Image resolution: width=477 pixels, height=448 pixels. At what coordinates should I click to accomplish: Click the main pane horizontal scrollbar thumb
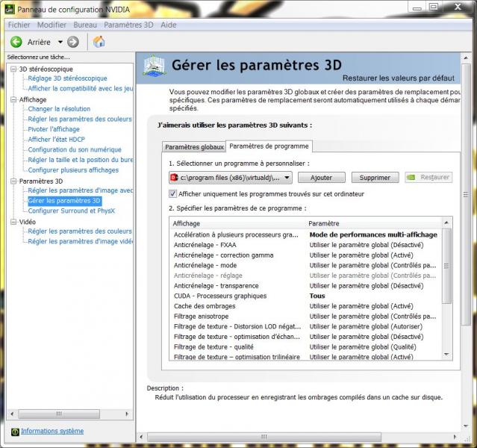click(264, 437)
